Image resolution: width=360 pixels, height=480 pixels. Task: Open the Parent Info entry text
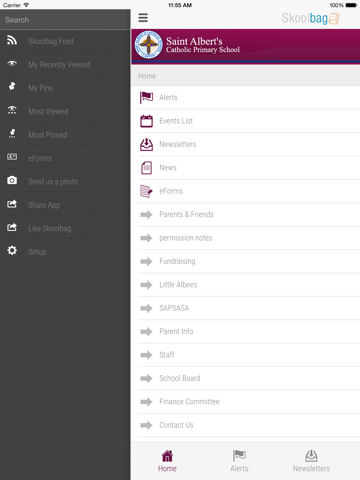click(x=176, y=331)
